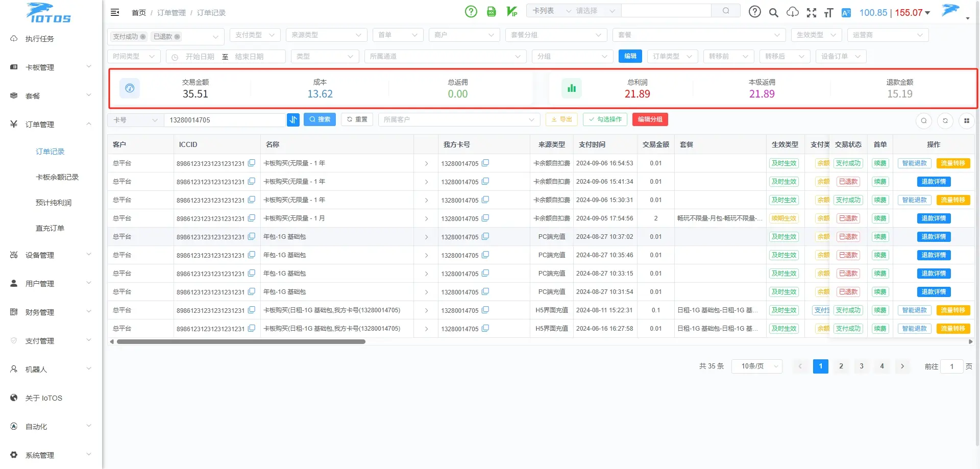The image size is (980, 469).
Task: Open the 订单类型 dropdown
Action: [673, 57]
